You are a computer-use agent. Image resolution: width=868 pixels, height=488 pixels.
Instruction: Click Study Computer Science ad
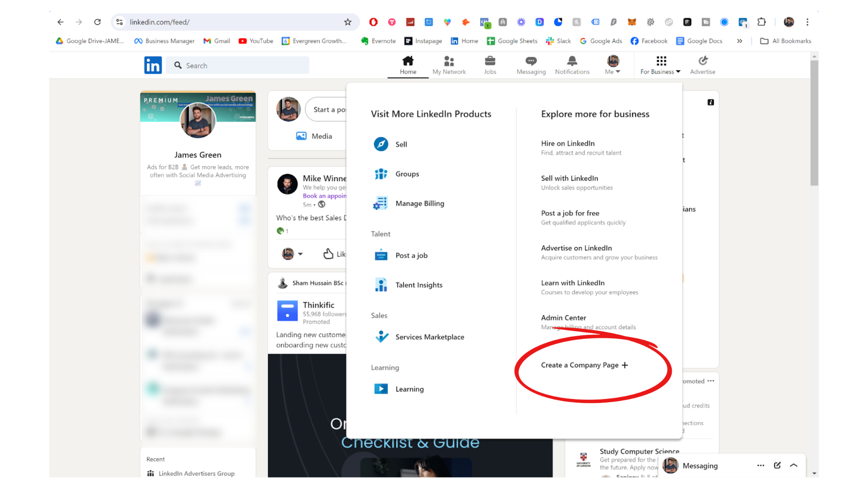639,451
